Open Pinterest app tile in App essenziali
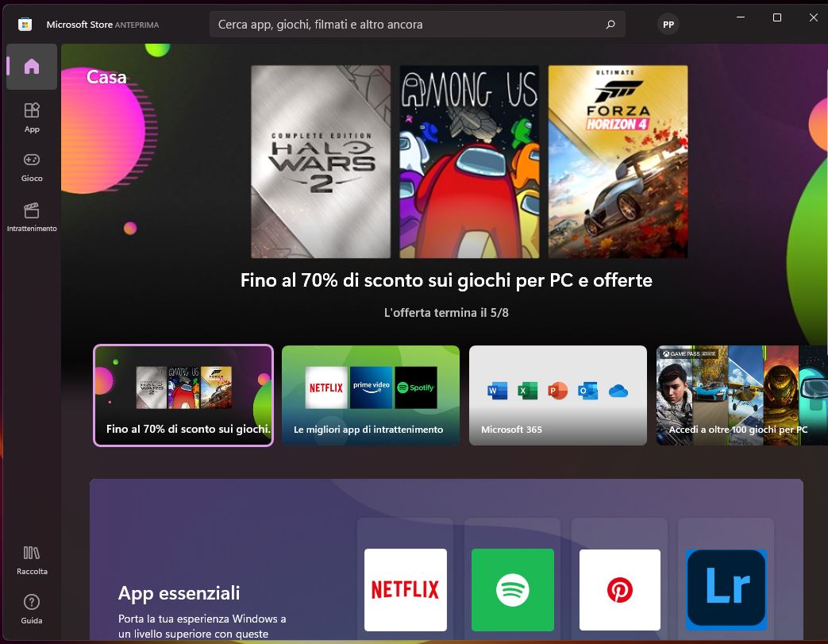Image resolution: width=828 pixels, height=644 pixels. [x=620, y=589]
